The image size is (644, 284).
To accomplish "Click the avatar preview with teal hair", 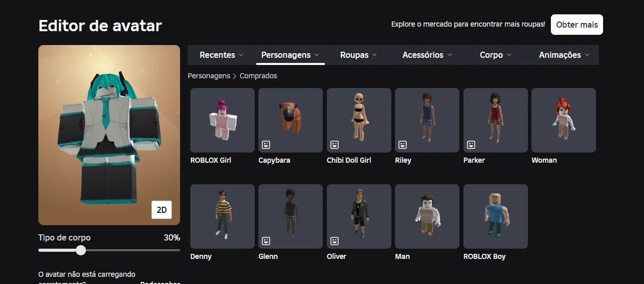I will (109, 135).
